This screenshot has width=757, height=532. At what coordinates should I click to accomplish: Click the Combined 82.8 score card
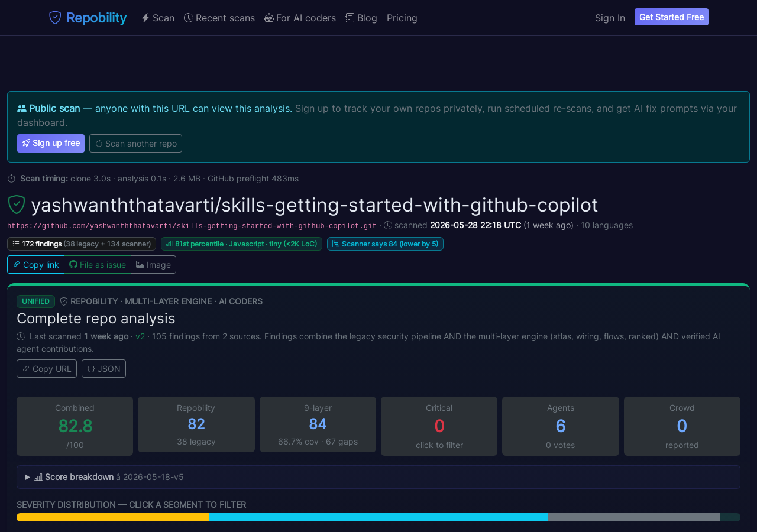(75, 426)
